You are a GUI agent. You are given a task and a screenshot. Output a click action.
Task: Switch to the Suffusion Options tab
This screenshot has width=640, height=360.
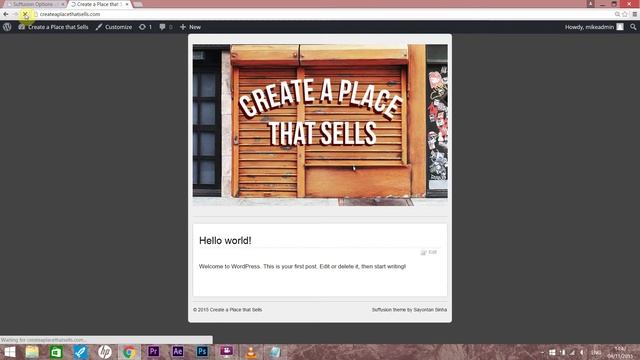[x=33, y=4]
